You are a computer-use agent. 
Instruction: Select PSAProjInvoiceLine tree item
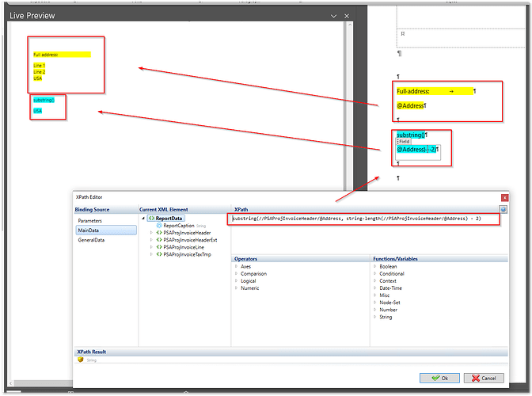pos(184,247)
